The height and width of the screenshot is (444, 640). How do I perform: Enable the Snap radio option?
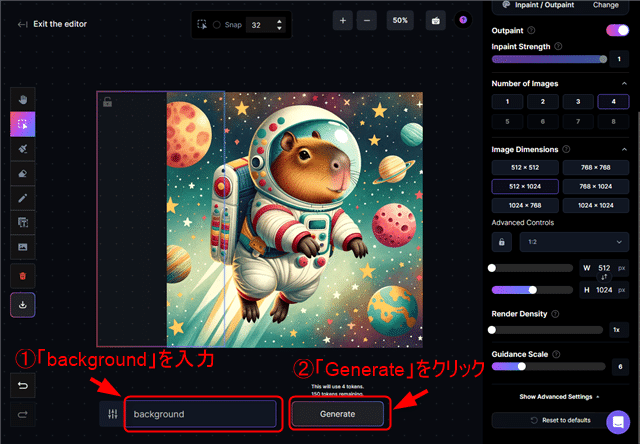[217, 25]
